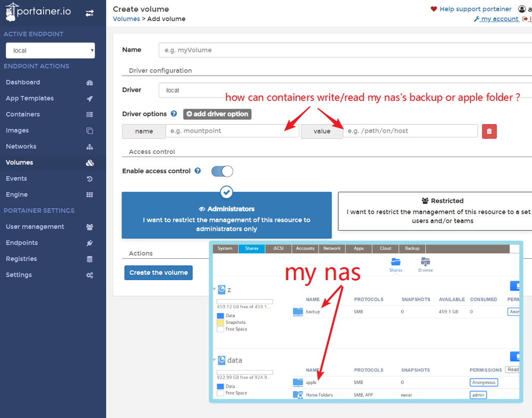The height and width of the screenshot is (418, 532).
Task: Collapse the data volume in NAS
Action: point(215,359)
